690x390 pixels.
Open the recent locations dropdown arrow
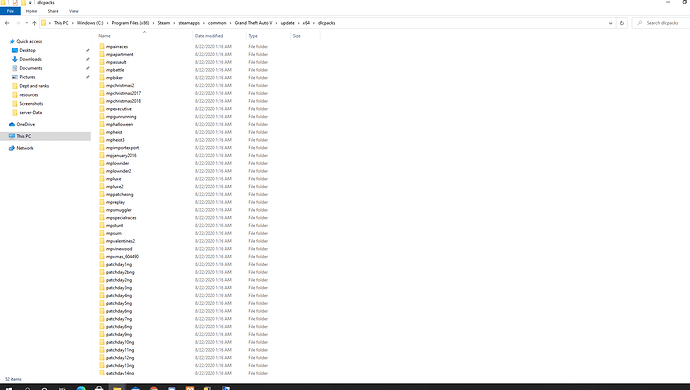click(x=26, y=23)
